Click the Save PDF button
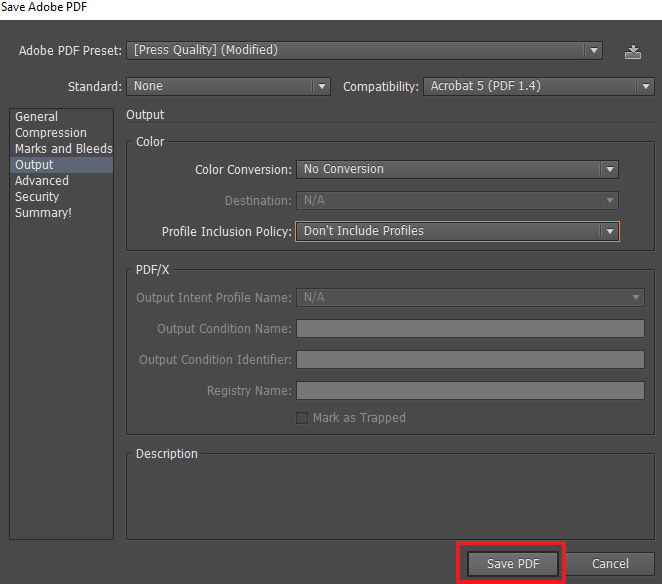662x584 pixels. (512, 564)
